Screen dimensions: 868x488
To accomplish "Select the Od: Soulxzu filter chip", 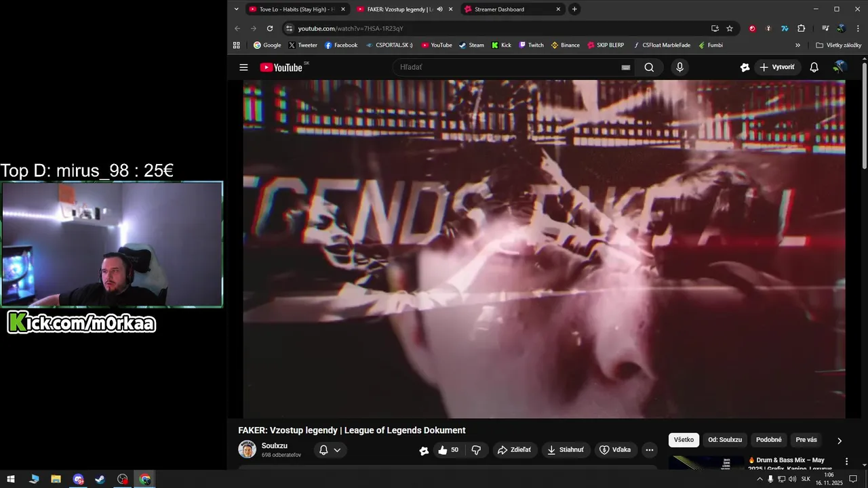I will point(725,440).
